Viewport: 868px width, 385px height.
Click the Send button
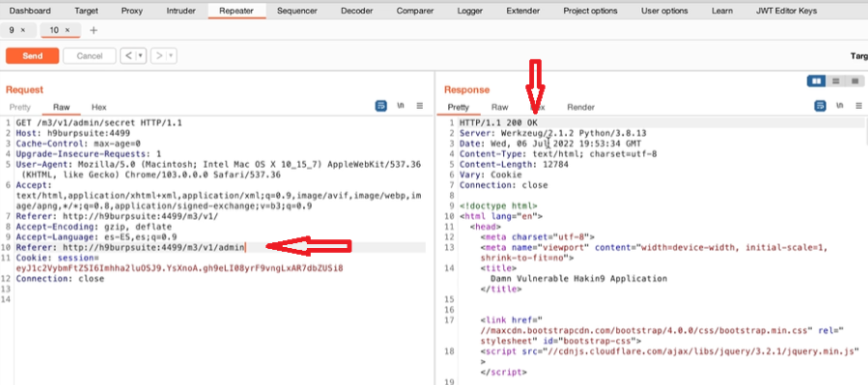(x=32, y=56)
